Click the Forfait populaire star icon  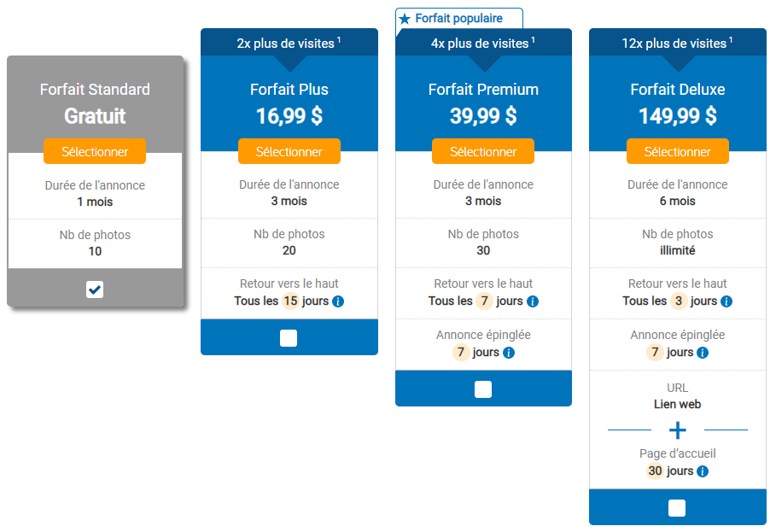pos(405,19)
